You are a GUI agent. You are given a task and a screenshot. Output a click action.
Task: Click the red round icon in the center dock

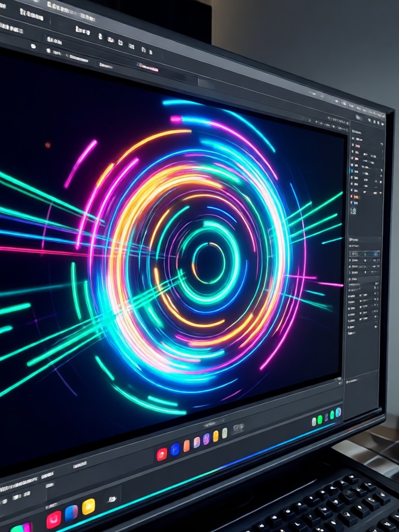162,454
